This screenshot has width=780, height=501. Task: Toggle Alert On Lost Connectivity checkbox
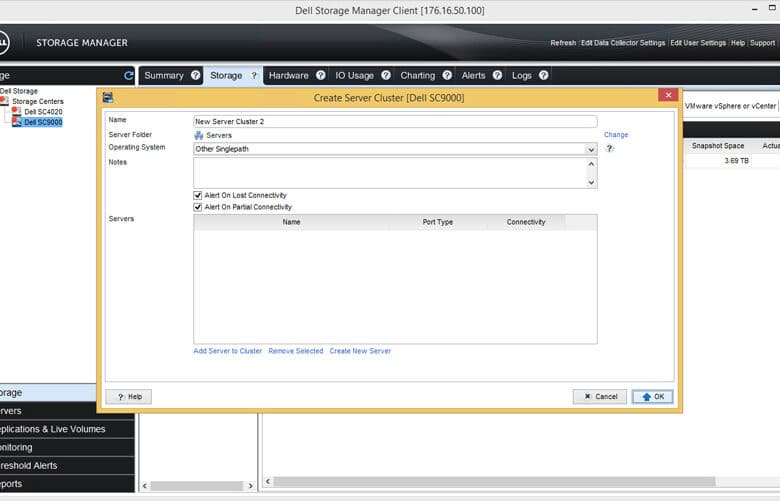(197, 195)
